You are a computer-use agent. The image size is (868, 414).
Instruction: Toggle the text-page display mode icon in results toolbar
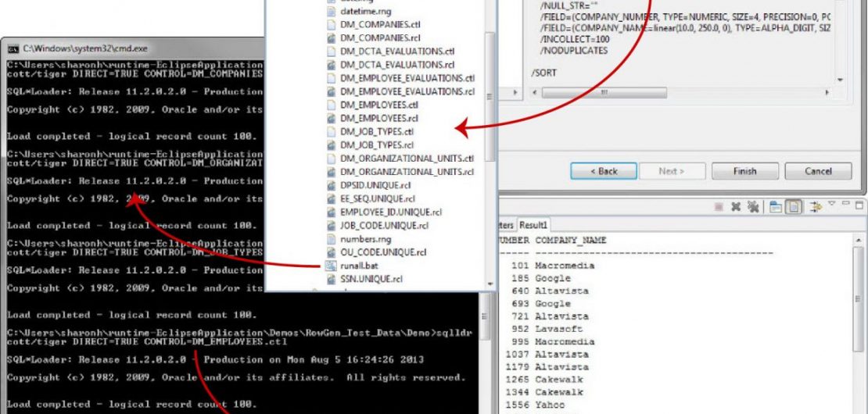click(794, 207)
